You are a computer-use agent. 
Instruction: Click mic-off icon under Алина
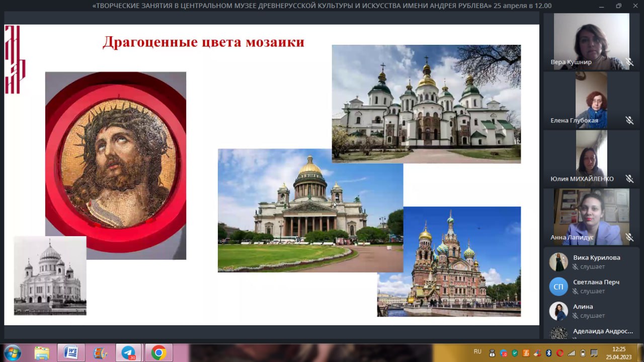pyautogui.click(x=576, y=316)
